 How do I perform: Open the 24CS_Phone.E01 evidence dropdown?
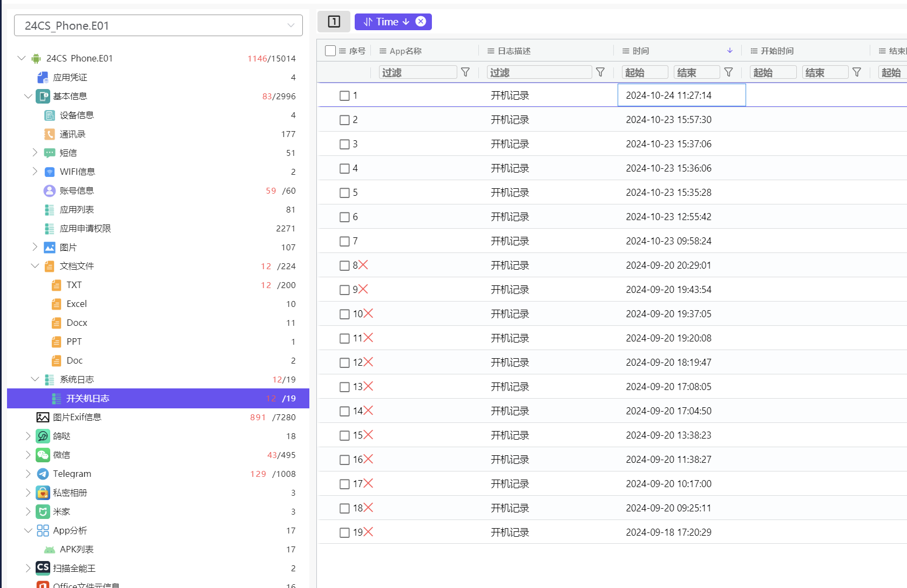pos(158,25)
